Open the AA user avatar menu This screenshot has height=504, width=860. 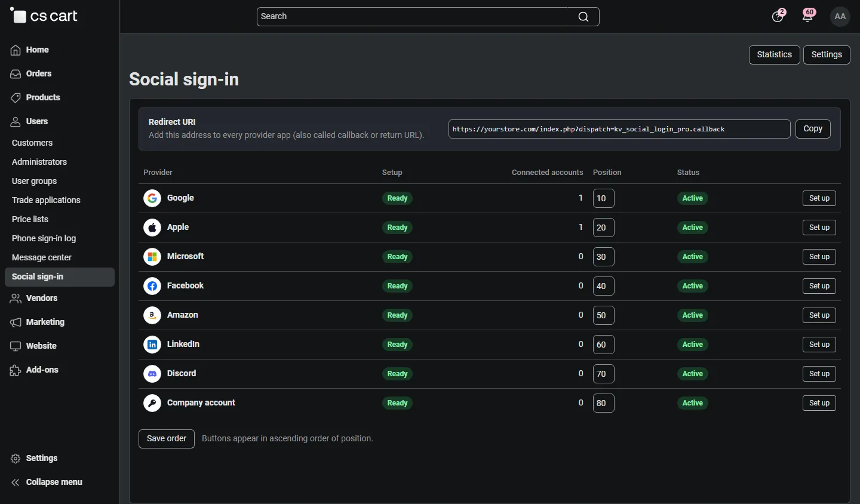pos(840,16)
